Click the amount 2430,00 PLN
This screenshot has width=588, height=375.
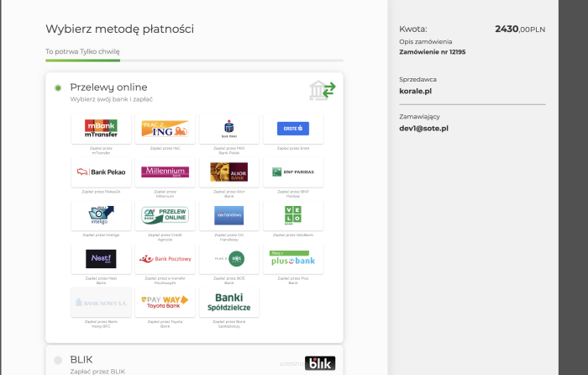point(520,29)
